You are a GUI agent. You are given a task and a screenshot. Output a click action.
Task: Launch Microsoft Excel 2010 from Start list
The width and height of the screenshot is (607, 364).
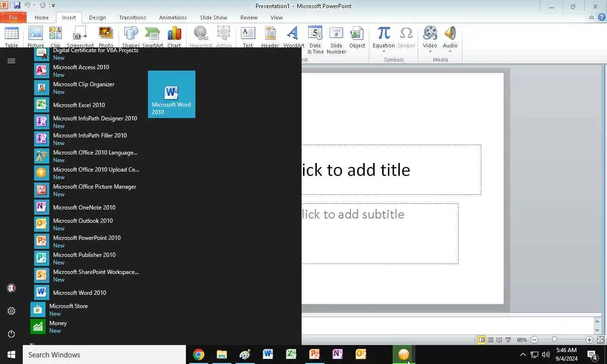[87, 105]
